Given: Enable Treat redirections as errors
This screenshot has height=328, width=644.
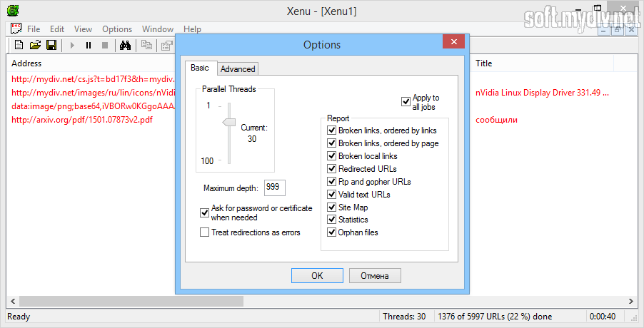Looking at the screenshot, I should [x=205, y=232].
